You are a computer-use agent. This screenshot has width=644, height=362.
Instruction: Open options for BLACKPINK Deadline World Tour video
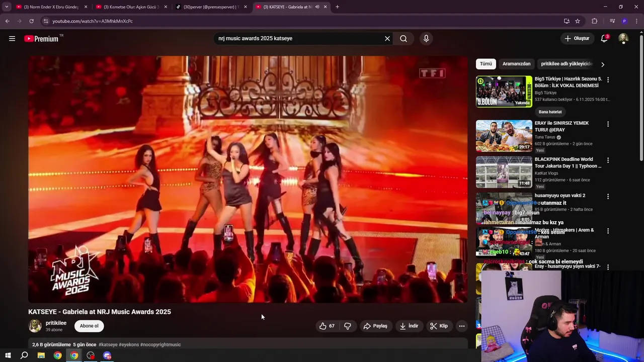608,160
